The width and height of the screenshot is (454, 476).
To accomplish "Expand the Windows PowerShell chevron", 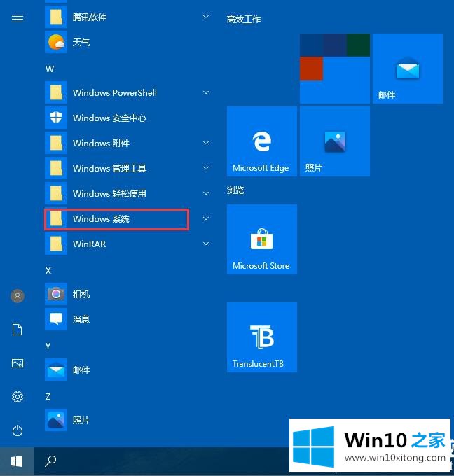I will (x=206, y=92).
